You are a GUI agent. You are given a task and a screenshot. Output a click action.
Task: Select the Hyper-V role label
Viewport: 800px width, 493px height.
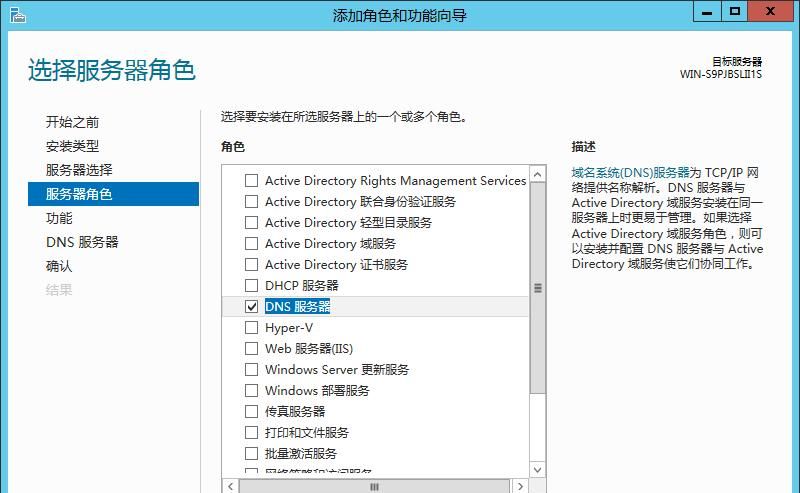coord(289,328)
